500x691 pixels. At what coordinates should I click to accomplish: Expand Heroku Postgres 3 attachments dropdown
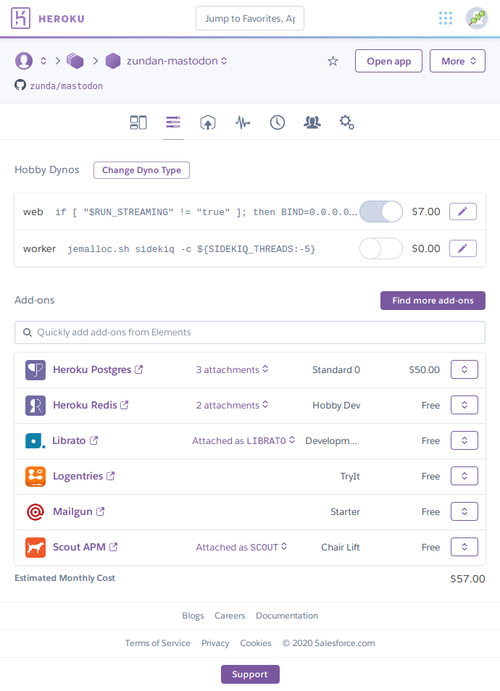232,369
